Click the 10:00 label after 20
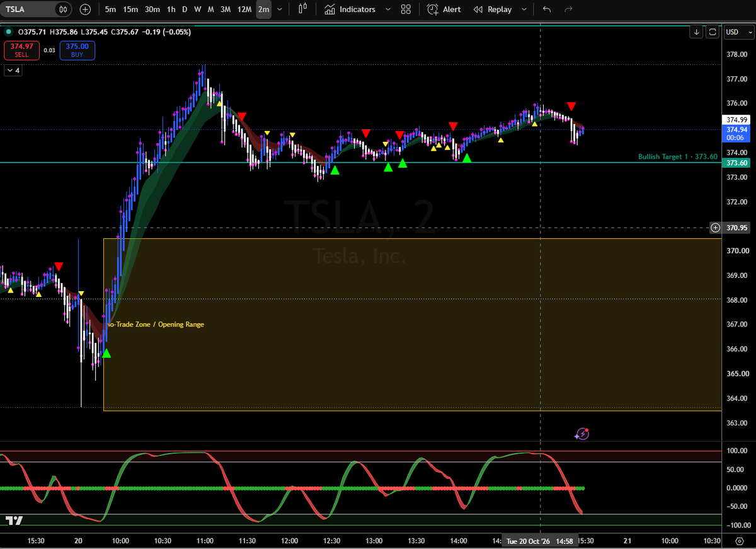Viewport: 756px width, 549px height. [120, 541]
